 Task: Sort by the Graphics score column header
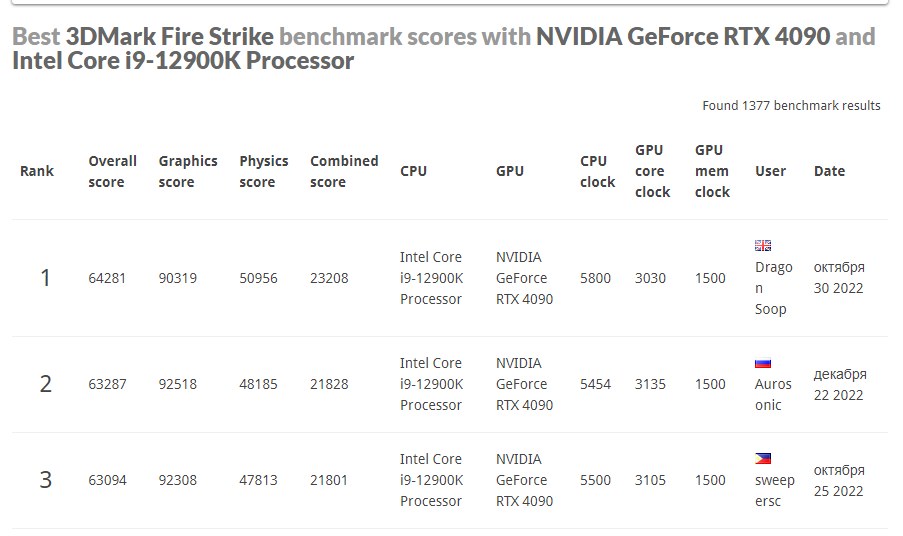pos(187,171)
